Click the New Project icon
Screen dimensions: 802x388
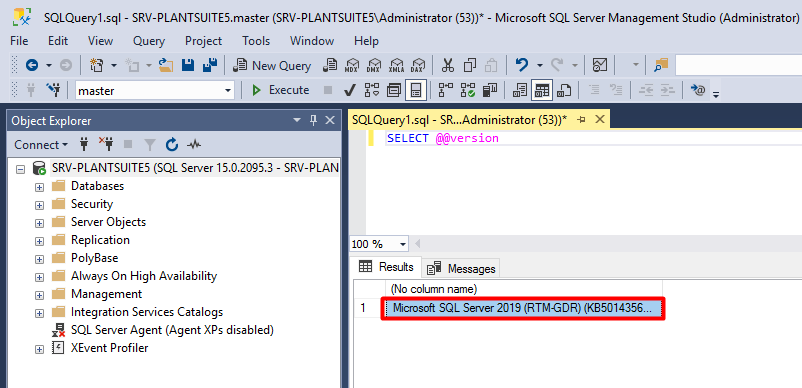(x=96, y=65)
